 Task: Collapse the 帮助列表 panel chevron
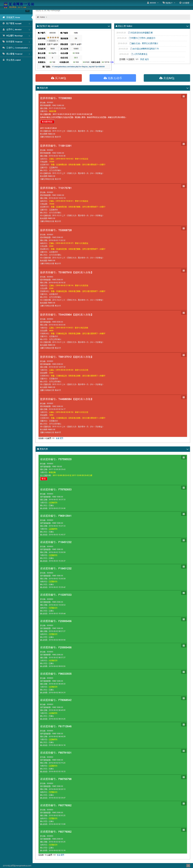188,88
